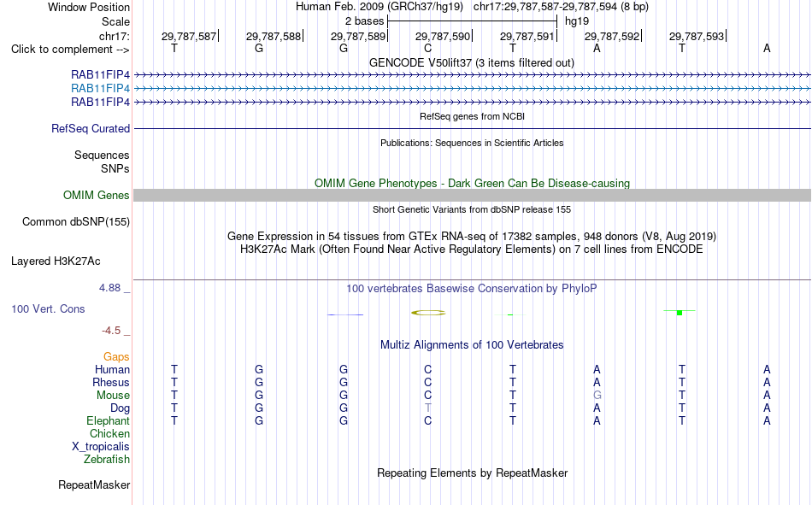
Task: Select the X_tropicalis alignment row label
Action: coord(101,447)
